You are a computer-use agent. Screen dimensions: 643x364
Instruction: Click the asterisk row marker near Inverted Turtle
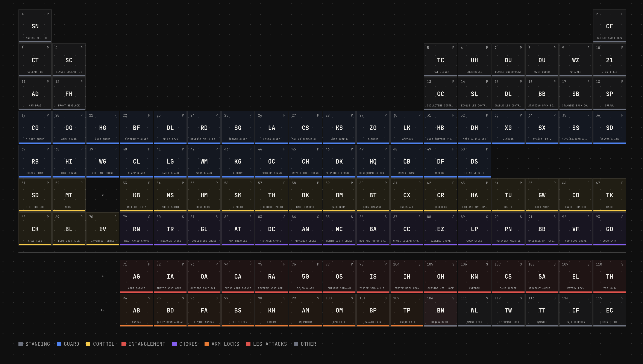click(x=103, y=196)
